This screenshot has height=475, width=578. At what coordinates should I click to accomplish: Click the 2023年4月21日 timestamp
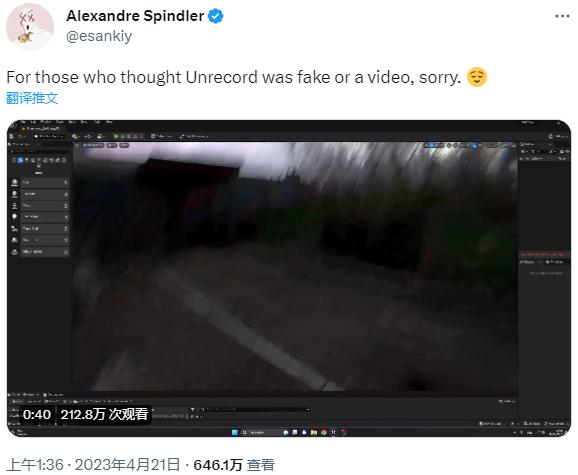(128, 465)
